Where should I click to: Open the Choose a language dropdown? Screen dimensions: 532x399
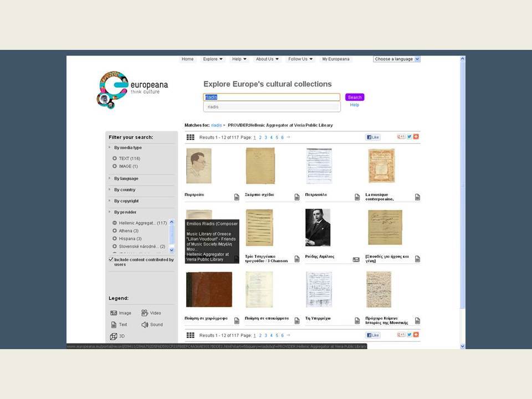[397, 59]
